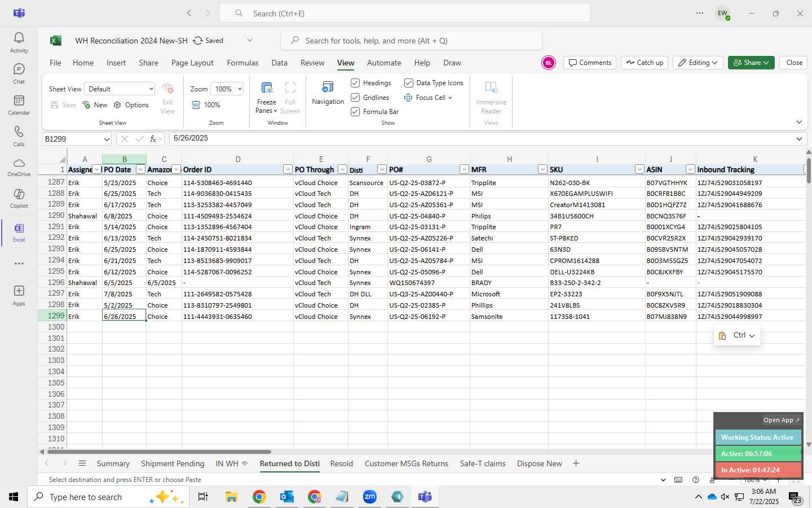812x508 pixels.
Task: Click the horizontal scrollbar thumb
Action: (x=159, y=452)
